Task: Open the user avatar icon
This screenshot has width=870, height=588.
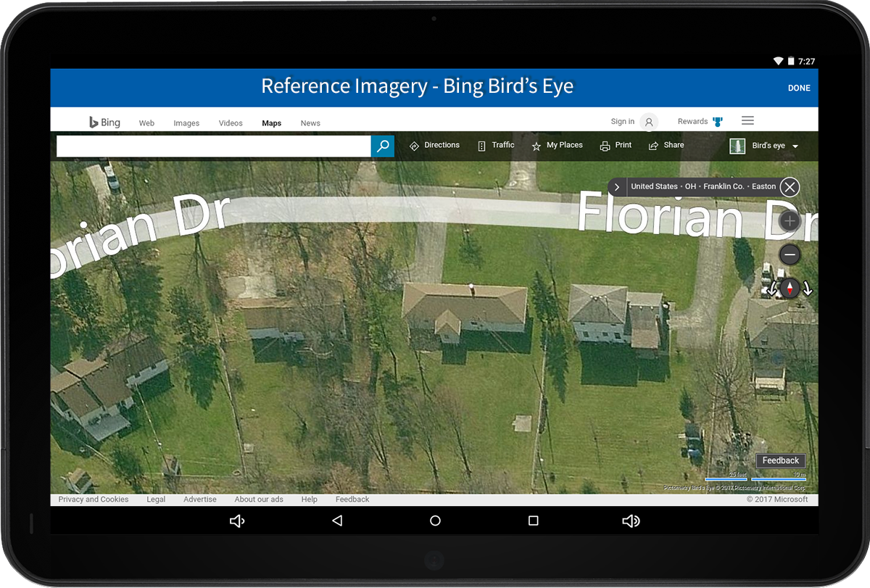Action: click(x=650, y=122)
